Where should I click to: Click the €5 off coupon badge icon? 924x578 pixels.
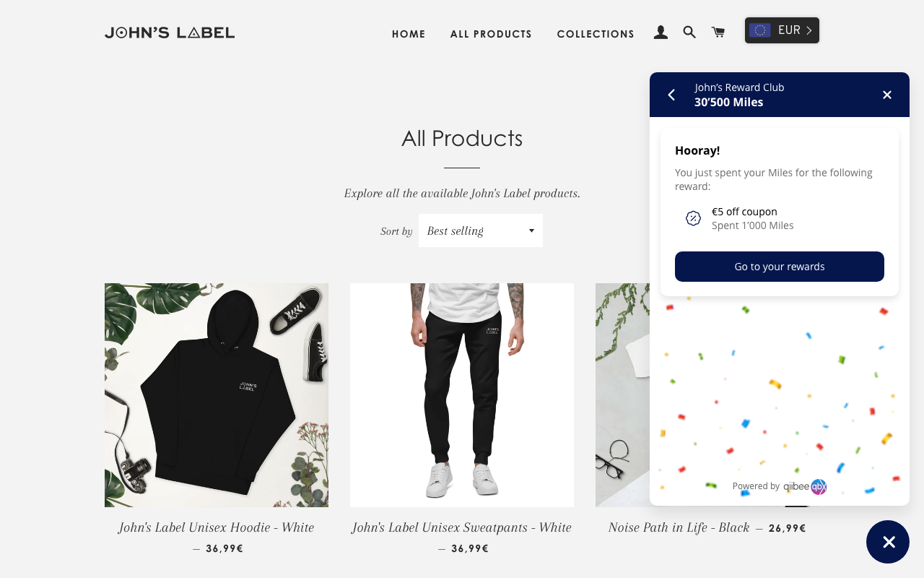coord(693,218)
